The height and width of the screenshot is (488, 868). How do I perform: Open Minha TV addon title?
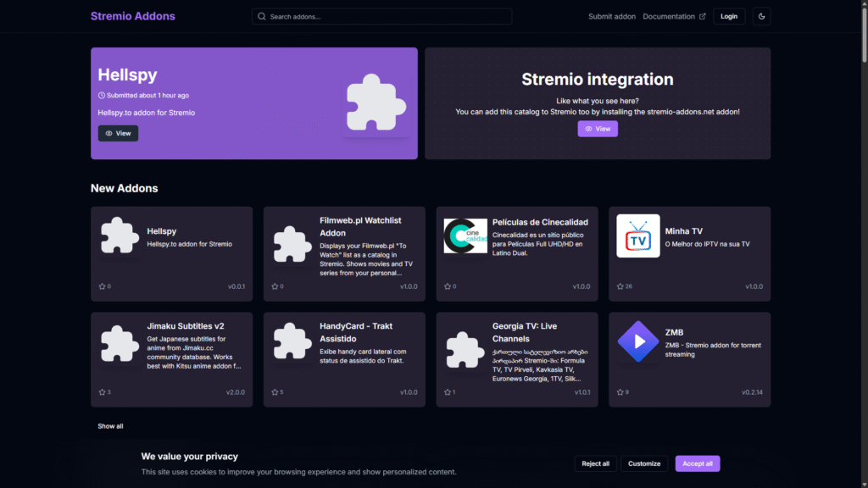tap(684, 231)
